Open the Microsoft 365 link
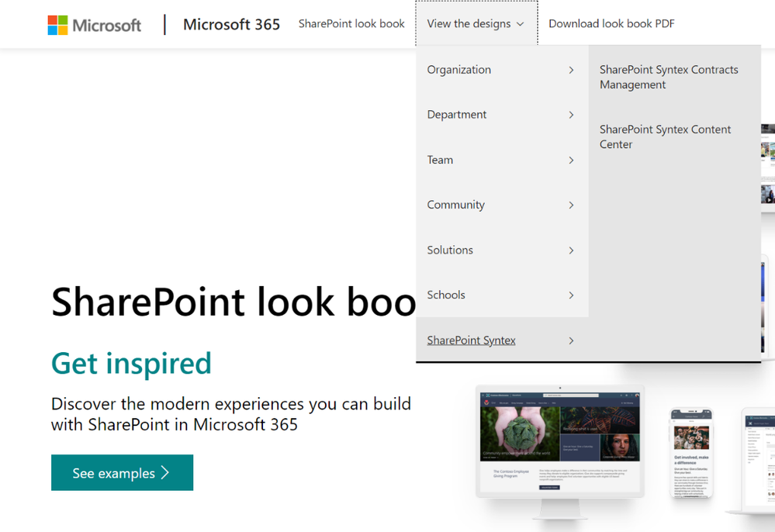The image size is (775, 532). 231,24
